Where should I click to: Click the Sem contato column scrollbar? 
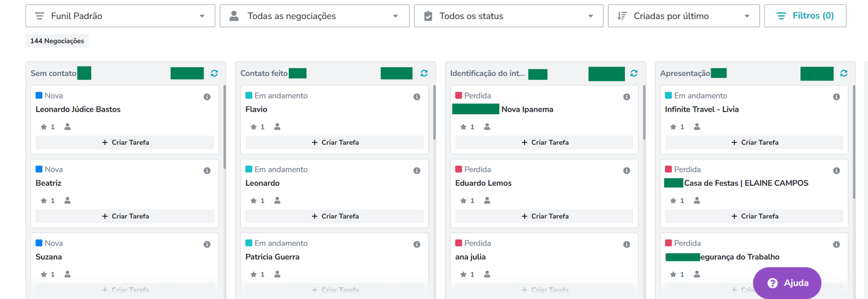tap(225, 127)
